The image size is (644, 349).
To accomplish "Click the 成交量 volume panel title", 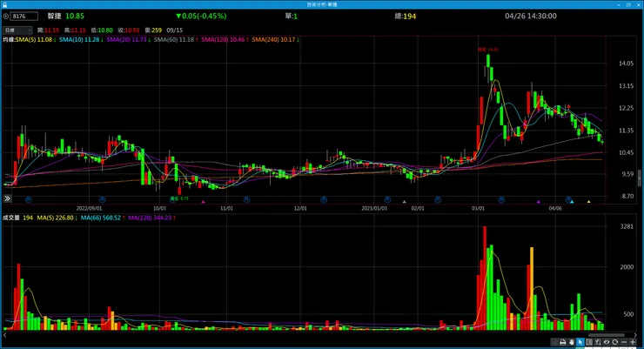I will pyautogui.click(x=11, y=218).
